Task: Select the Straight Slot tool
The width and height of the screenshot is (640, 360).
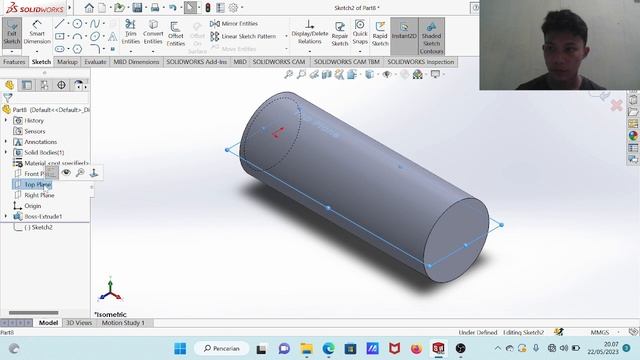Action: point(60,49)
